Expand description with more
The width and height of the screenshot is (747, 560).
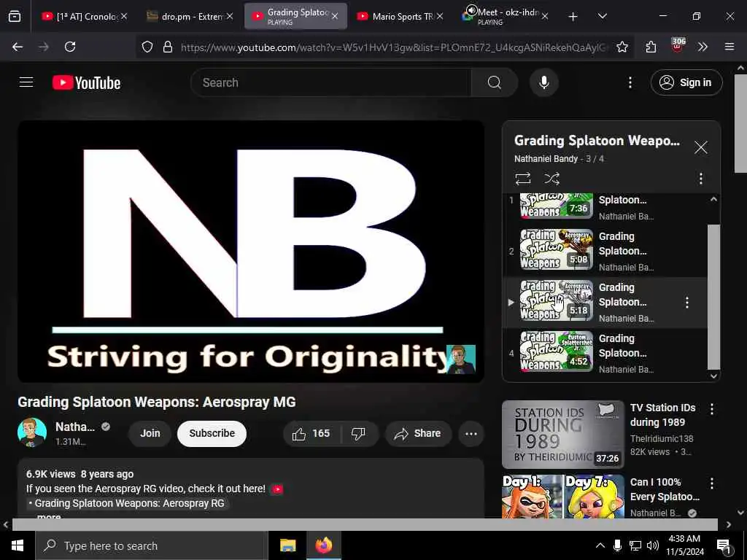pyautogui.click(x=49, y=517)
